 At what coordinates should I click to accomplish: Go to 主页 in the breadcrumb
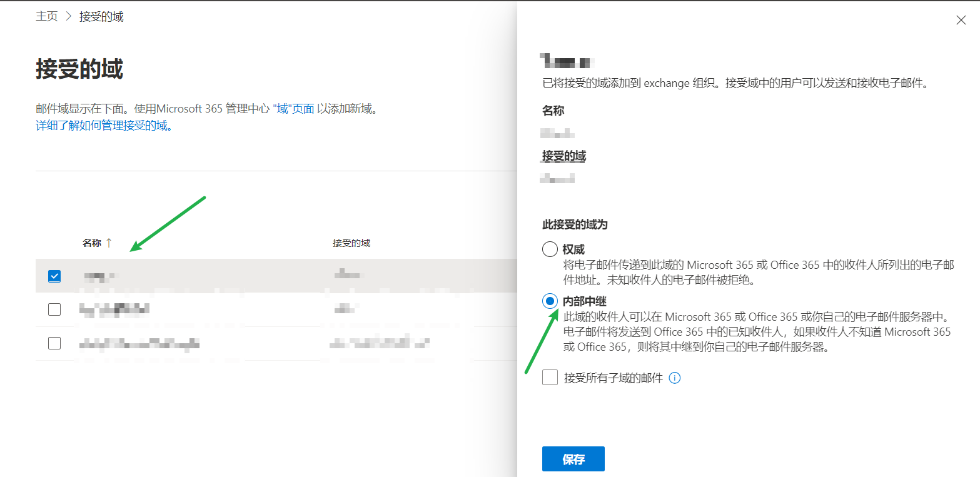pyautogui.click(x=46, y=17)
